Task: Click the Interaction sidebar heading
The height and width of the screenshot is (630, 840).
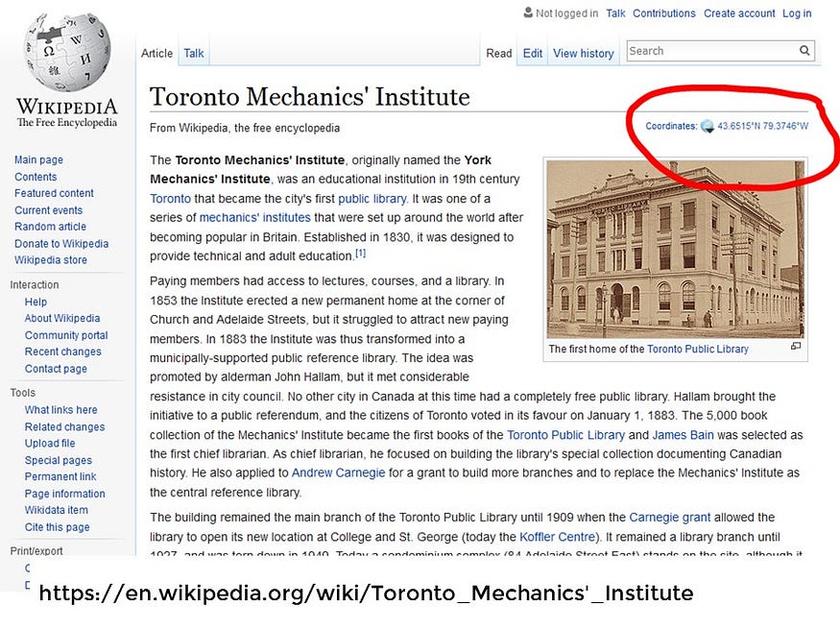Action: tap(35, 285)
